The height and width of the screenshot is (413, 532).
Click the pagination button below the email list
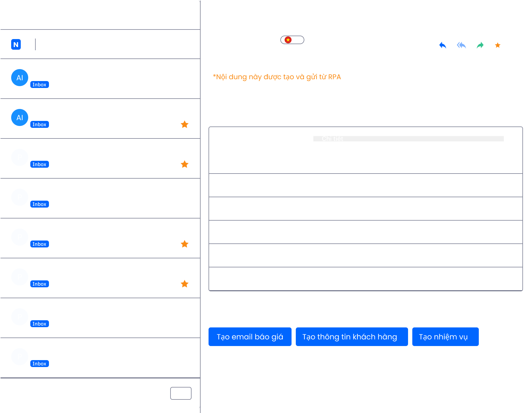(181, 393)
